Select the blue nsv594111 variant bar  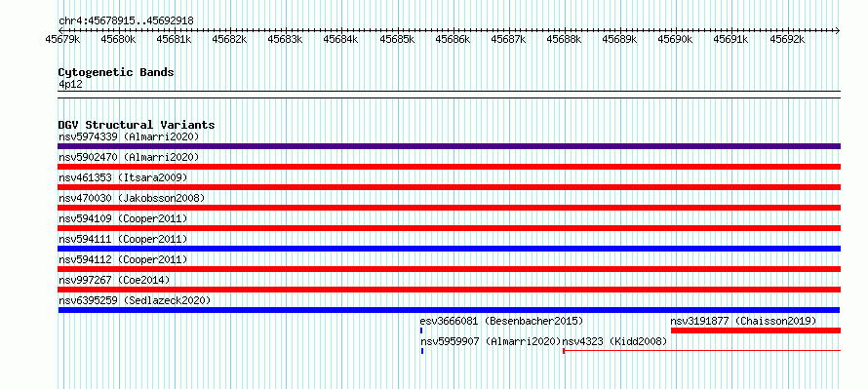(449, 249)
